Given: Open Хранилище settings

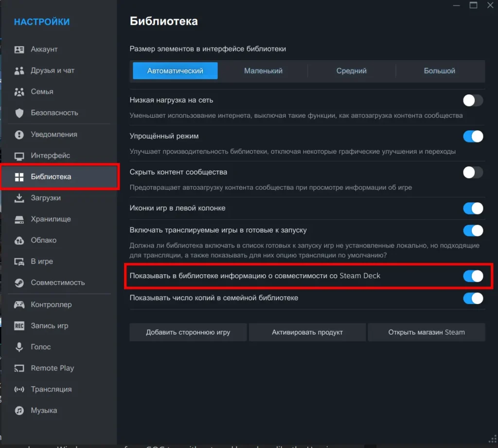Looking at the screenshot, I should pos(59,219).
